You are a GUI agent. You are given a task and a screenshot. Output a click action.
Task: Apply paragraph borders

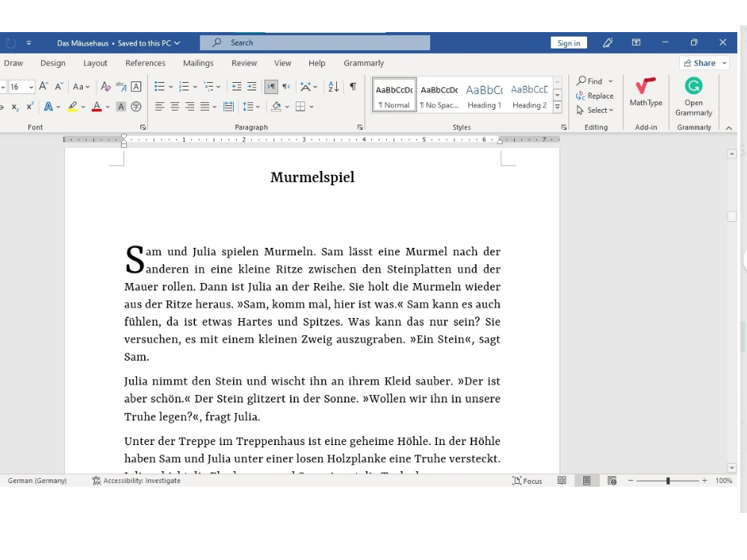(300, 107)
